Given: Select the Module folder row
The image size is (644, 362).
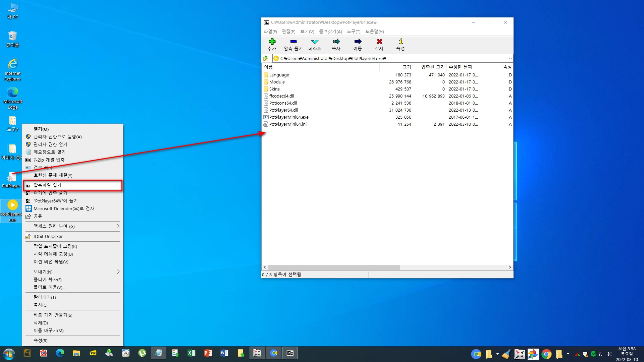Looking at the screenshot, I should pyautogui.click(x=387, y=82).
